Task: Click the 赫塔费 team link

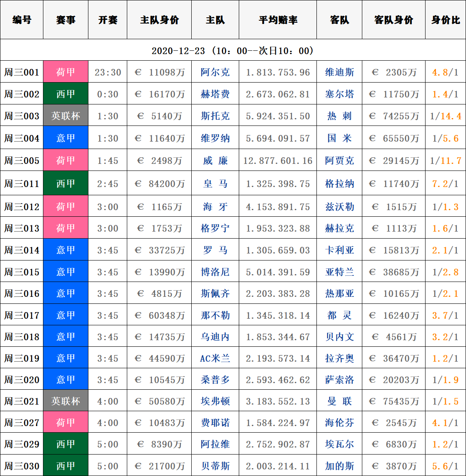Action: coord(215,94)
